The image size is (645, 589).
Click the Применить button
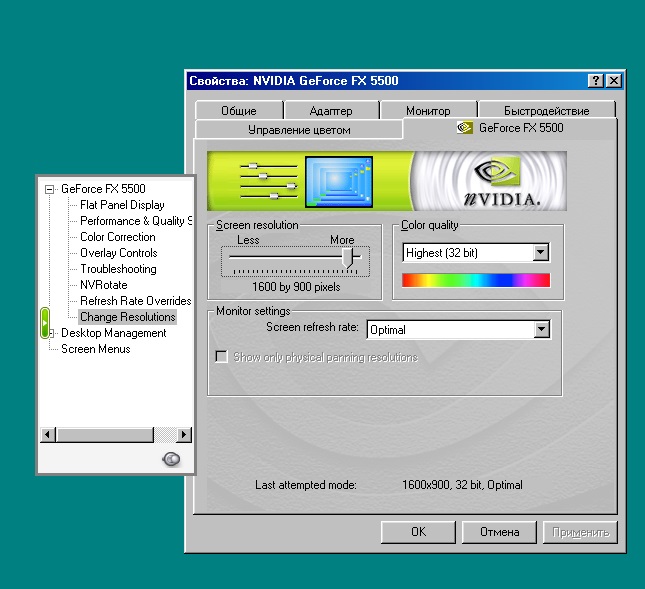click(580, 532)
